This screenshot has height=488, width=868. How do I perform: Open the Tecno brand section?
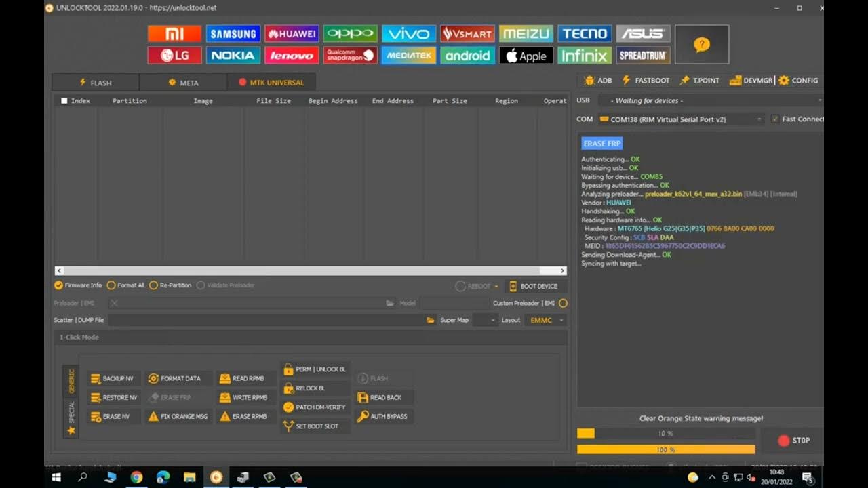point(585,34)
